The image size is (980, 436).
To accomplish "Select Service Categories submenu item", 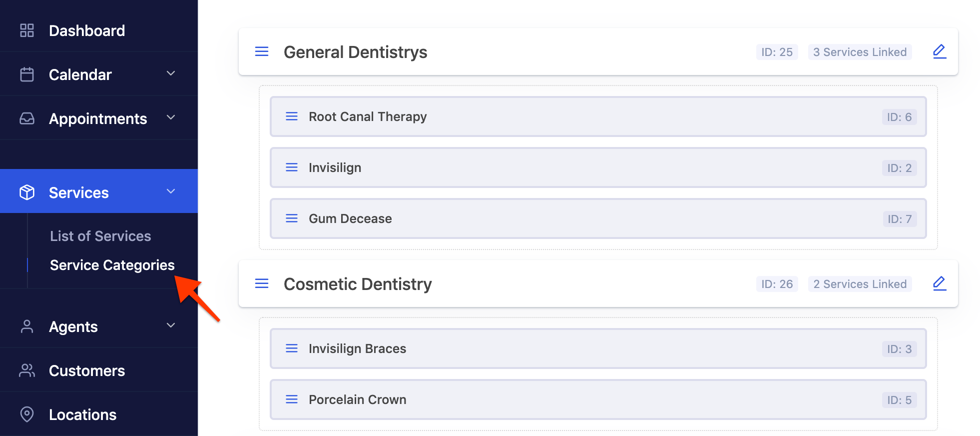I will [x=112, y=265].
